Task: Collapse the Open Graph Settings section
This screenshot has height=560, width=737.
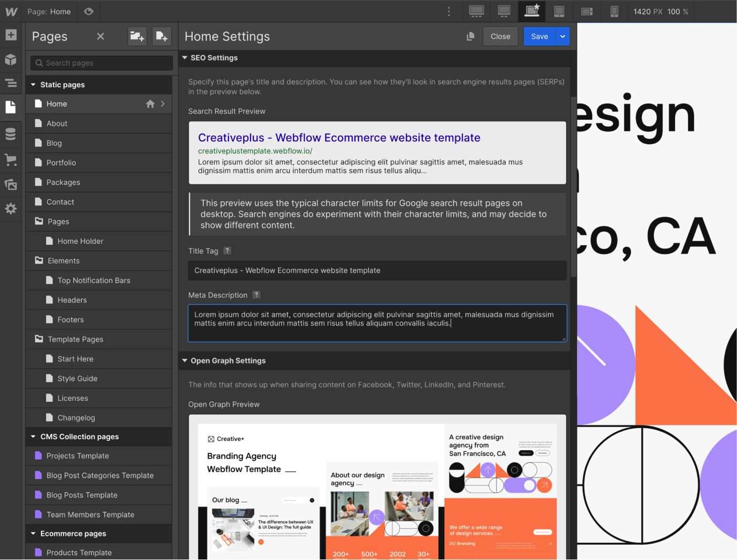Action: point(185,360)
